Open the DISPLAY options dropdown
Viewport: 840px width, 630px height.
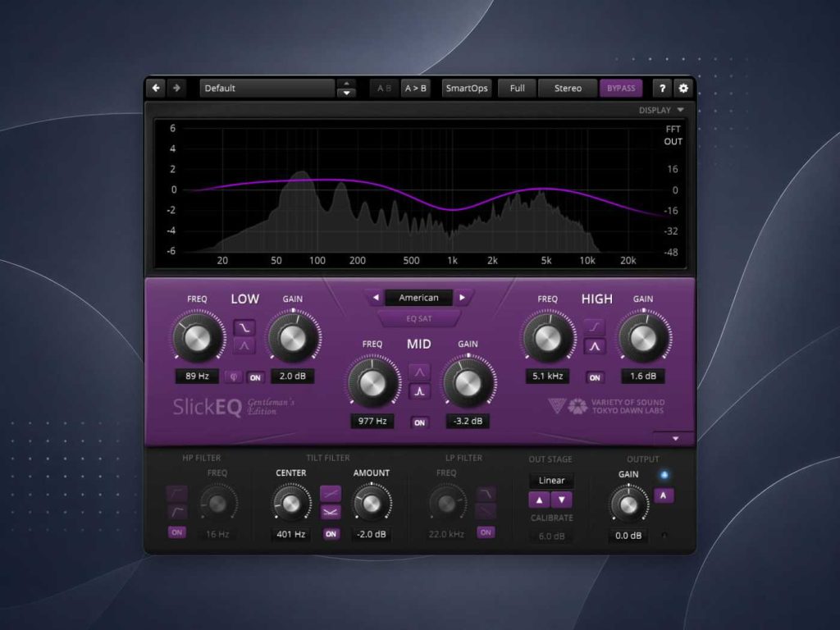pyautogui.click(x=661, y=110)
